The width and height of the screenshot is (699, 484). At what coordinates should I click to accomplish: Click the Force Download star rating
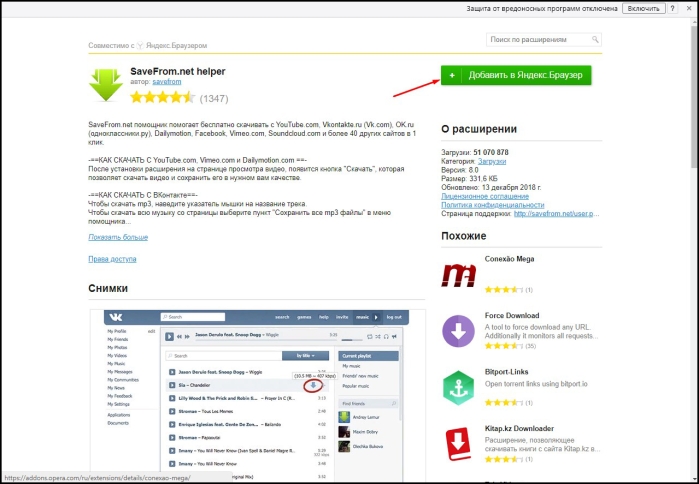504,346
